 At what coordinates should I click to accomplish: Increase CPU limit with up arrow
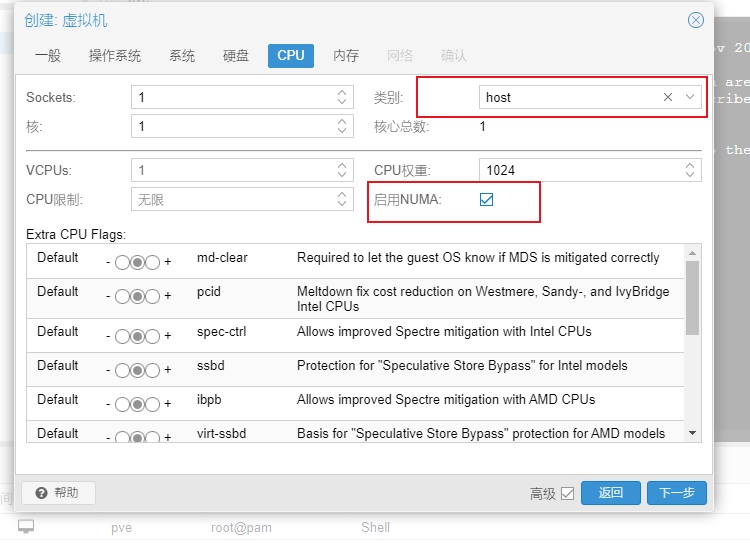[342, 195]
